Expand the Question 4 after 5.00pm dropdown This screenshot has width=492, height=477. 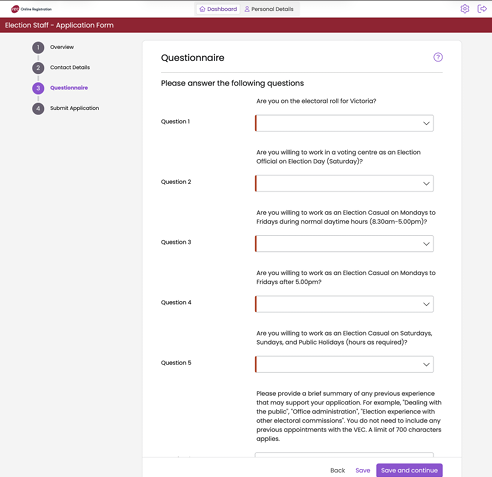[344, 304]
